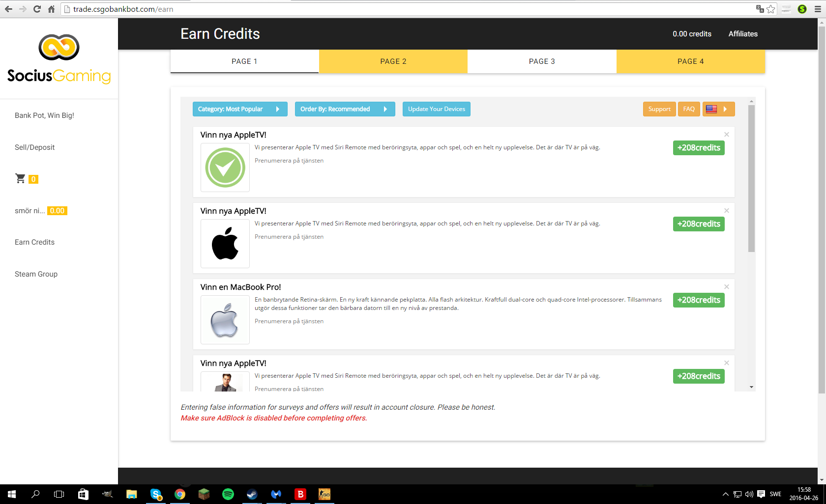Click the address bar URL field
826x504 pixels.
click(408, 9)
